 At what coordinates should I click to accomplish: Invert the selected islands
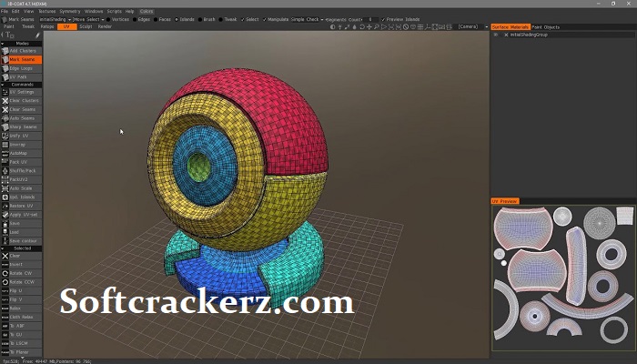[21, 265]
